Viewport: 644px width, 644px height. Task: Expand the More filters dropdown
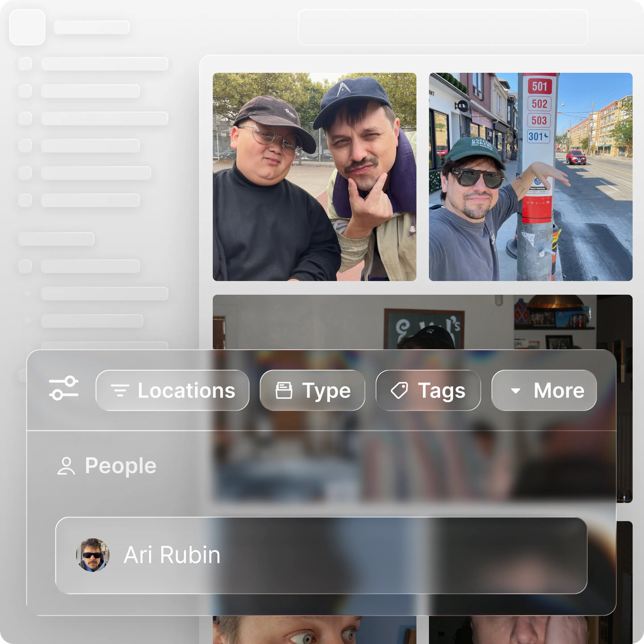click(x=544, y=390)
